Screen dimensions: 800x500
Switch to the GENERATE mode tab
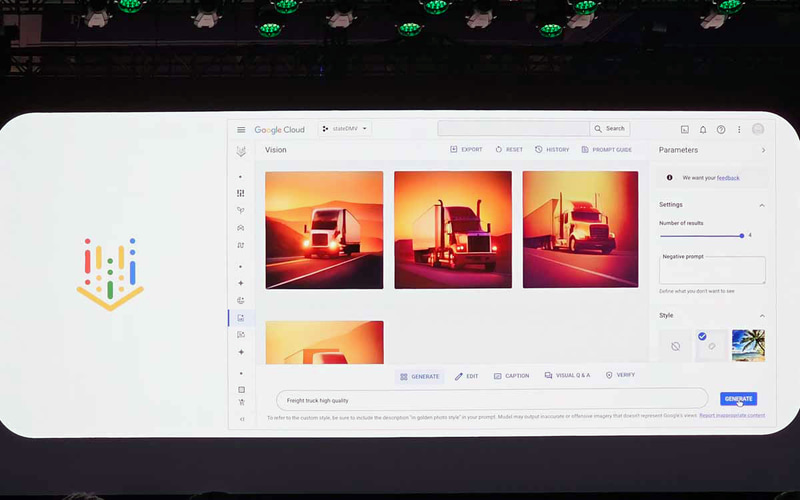click(419, 377)
